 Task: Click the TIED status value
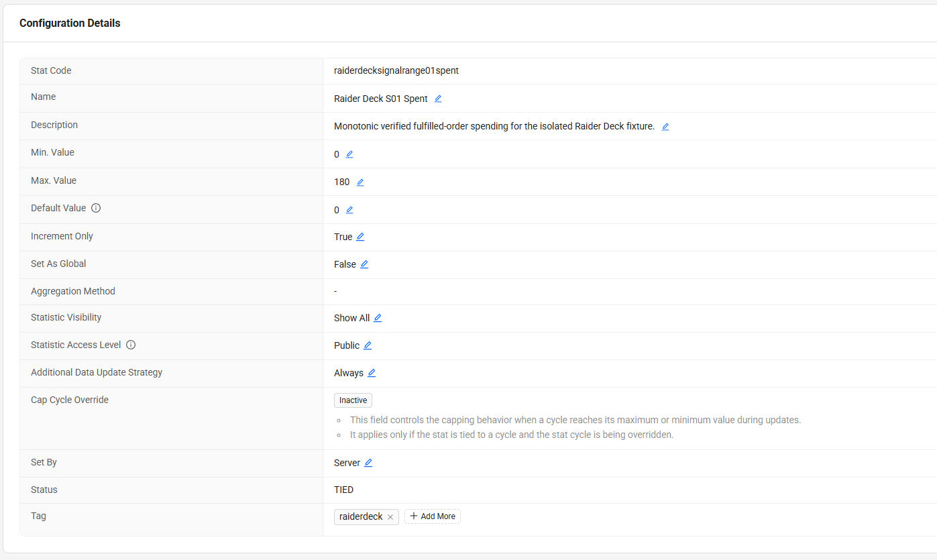343,490
